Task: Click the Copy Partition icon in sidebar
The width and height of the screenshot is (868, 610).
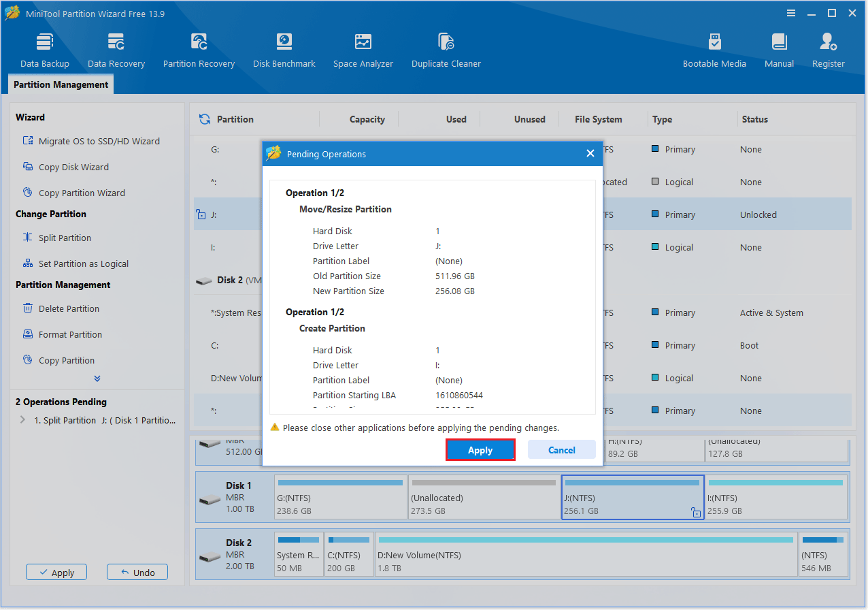Action: click(28, 360)
